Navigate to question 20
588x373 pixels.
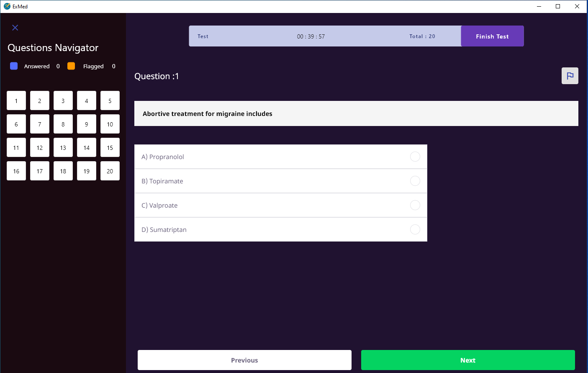click(110, 171)
